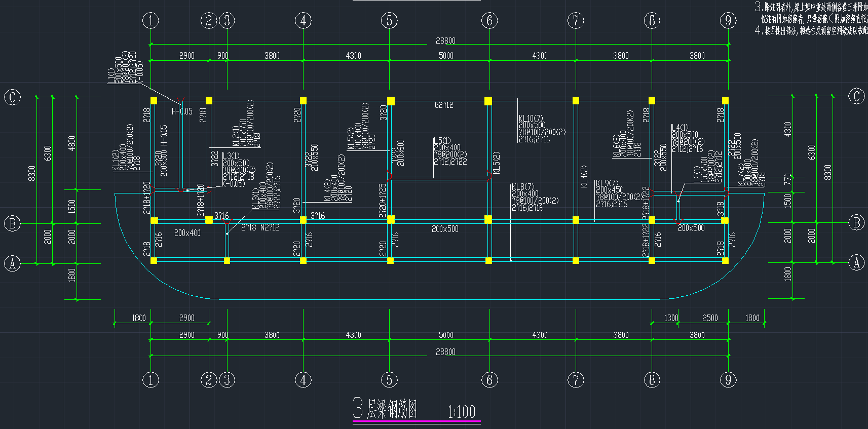Pick the rotated L1(1) beam label
868x429 pixels.
[x=111, y=76]
